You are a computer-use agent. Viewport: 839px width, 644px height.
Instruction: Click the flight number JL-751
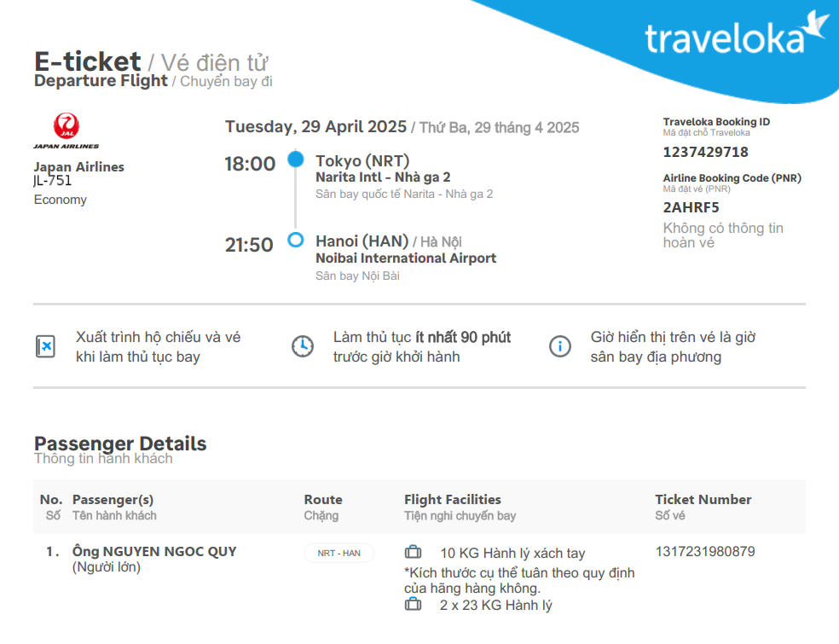pos(53,181)
